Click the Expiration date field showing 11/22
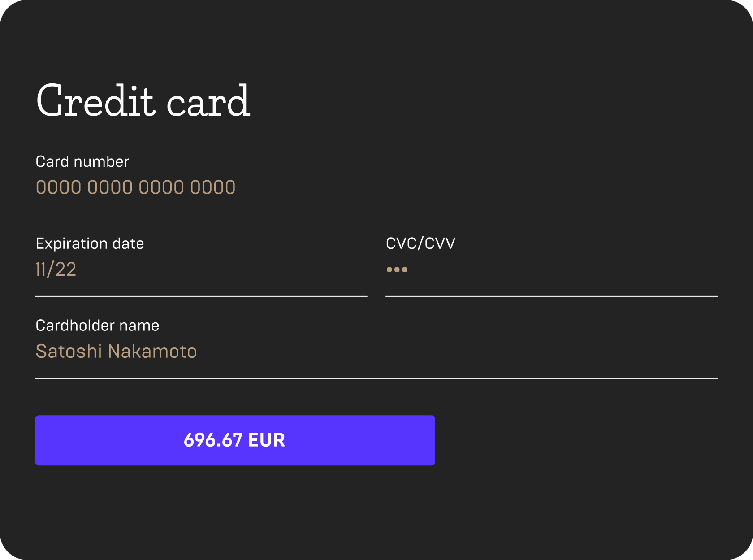Image resolution: width=753 pixels, height=560 pixels. (x=201, y=269)
